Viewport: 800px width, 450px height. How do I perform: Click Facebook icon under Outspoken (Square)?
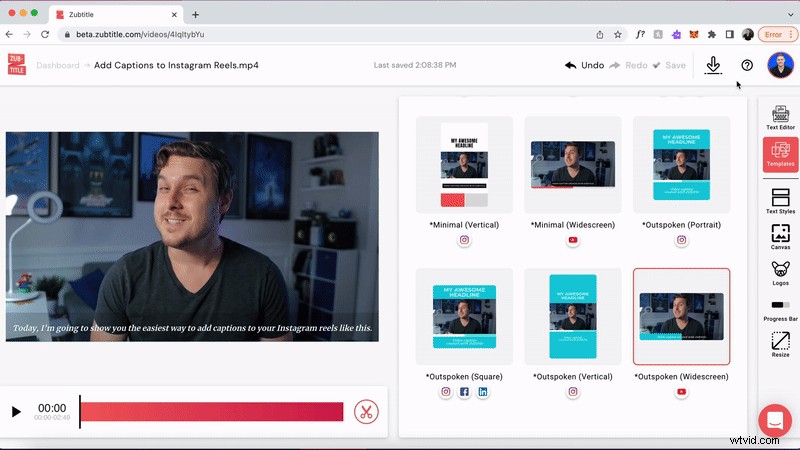[x=464, y=392]
